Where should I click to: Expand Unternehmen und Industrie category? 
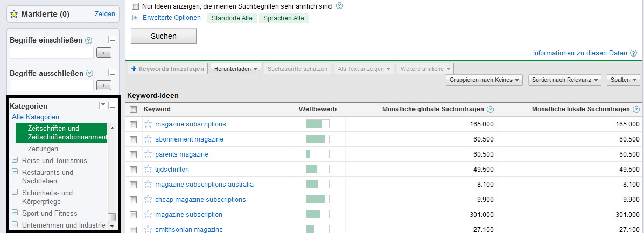point(15,224)
